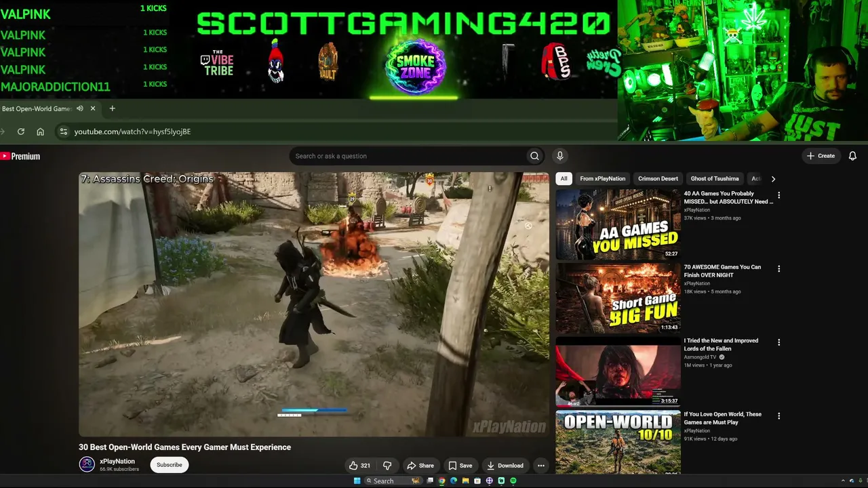Visit Asmongold TV channel name
This screenshot has width=868, height=488.
click(700, 357)
